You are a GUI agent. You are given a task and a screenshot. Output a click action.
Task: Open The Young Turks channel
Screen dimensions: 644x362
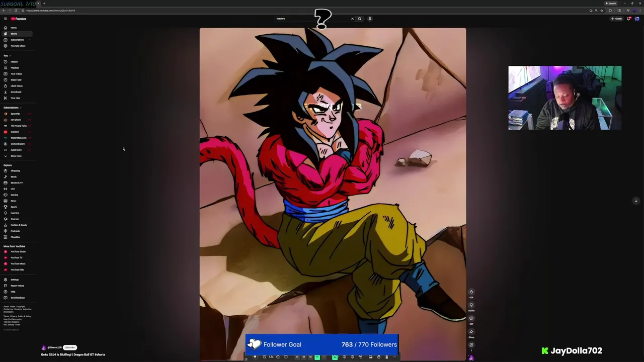(x=18, y=126)
